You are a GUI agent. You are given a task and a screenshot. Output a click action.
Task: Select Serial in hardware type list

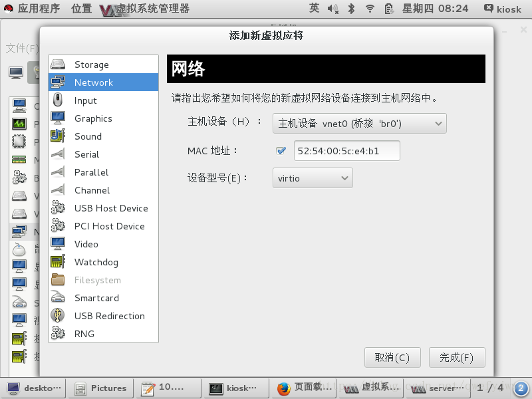point(104,154)
